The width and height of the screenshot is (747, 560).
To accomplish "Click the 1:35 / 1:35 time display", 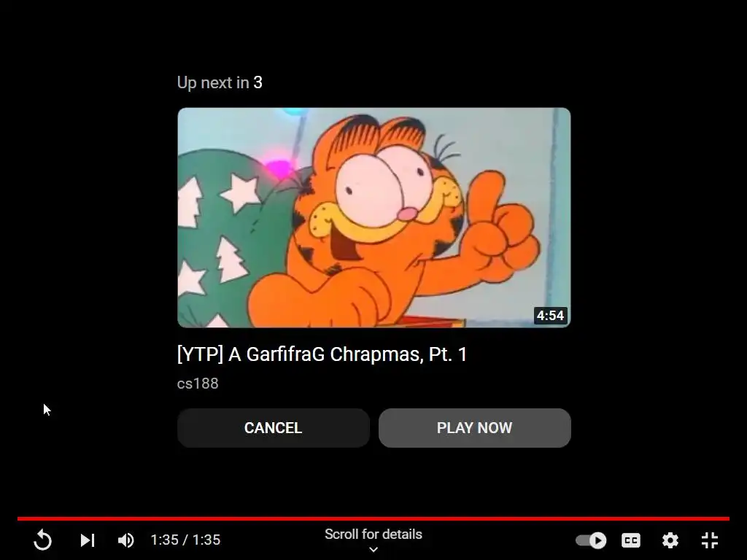I will pos(185,540).
